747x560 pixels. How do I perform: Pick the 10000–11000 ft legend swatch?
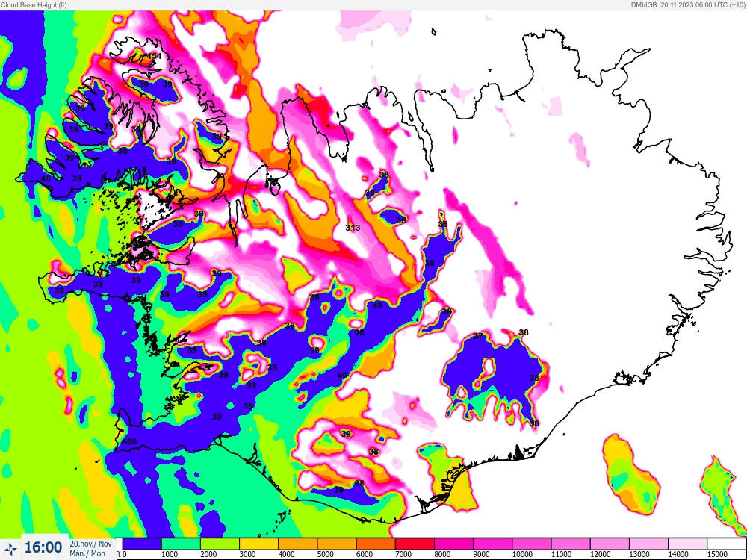(x=532, y=544)
